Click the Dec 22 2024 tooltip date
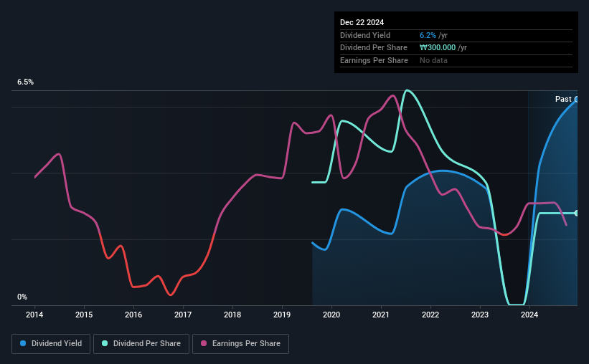589x364 pixels. pos(362,22)
